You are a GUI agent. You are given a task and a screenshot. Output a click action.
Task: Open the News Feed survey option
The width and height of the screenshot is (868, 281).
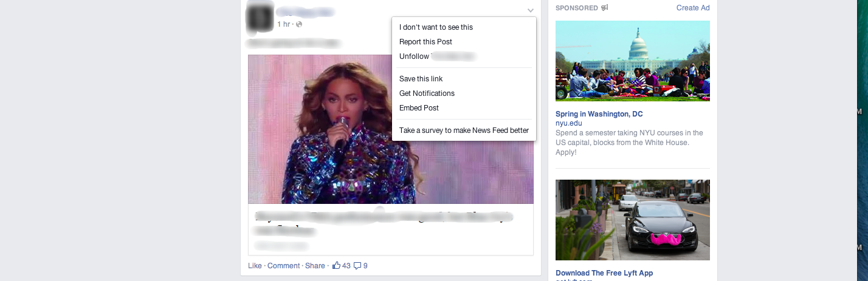[464, 130]
